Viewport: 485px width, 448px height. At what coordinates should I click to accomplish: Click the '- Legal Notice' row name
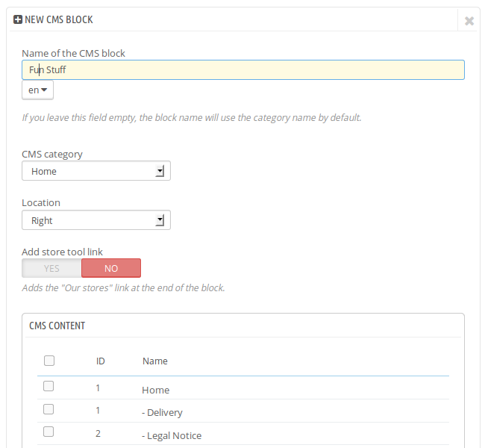[172, 435]
